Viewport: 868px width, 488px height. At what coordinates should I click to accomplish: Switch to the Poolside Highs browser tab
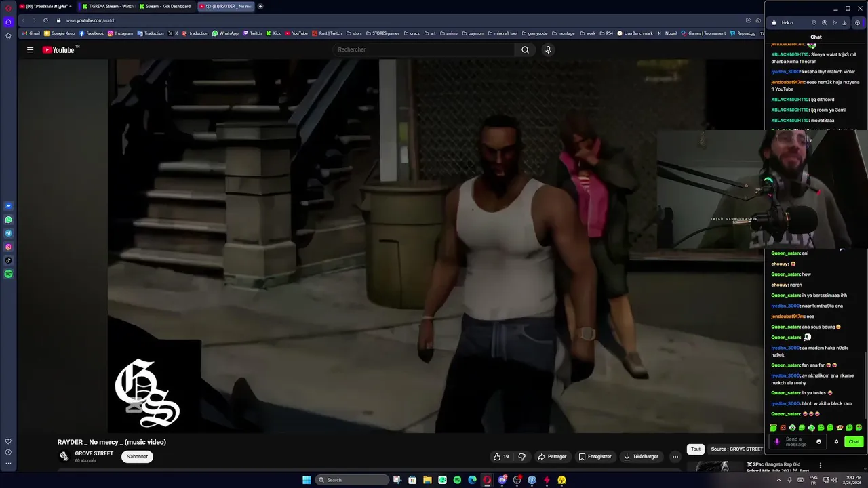click(x=47, y=6)
